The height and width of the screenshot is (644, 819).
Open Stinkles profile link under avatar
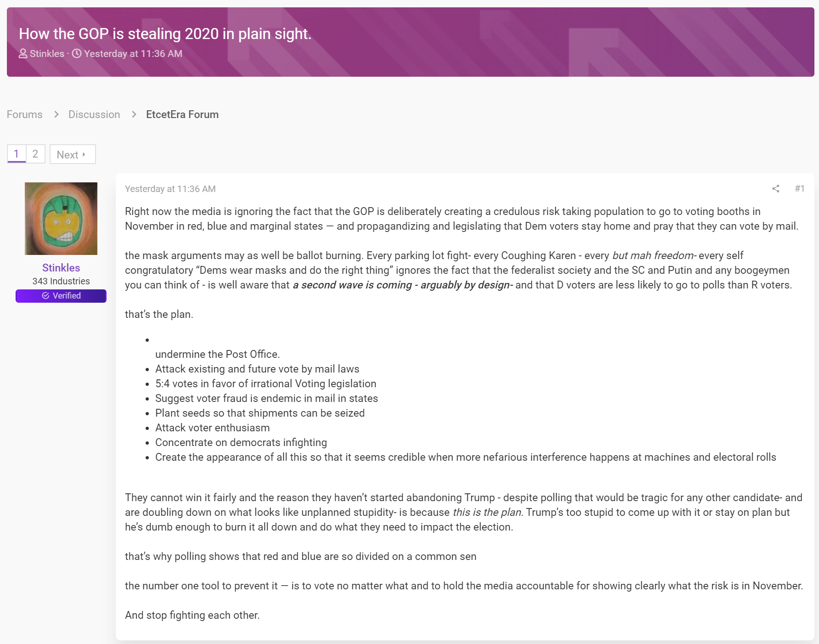(x=61, y=268)
